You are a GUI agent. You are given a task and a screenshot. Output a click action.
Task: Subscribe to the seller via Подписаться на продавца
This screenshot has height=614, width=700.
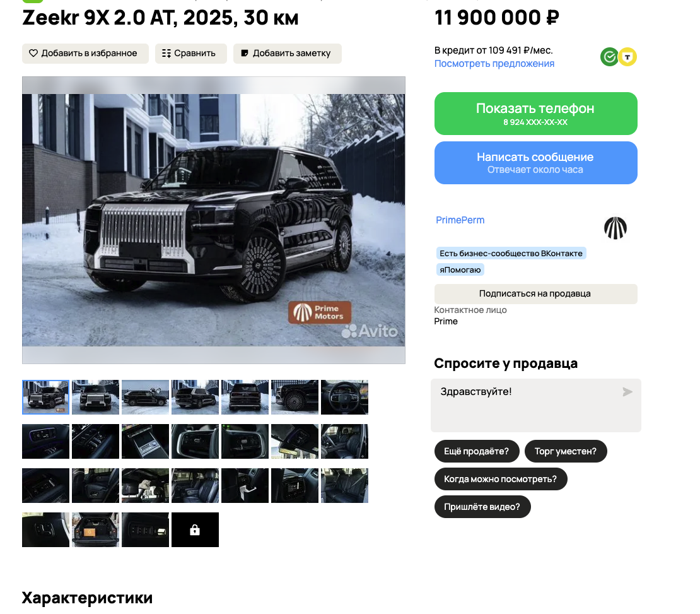pos(535,293)
